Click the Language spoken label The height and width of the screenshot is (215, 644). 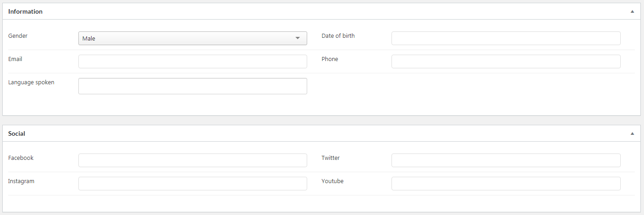point(31,82)
